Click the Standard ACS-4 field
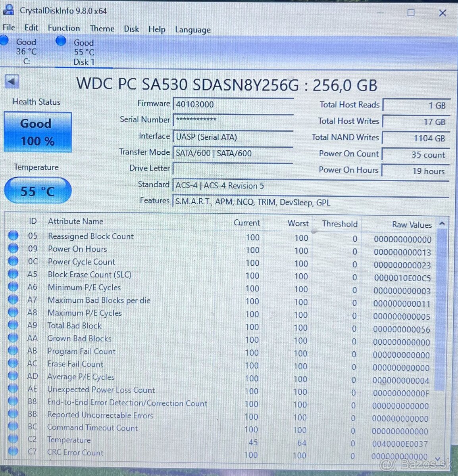The image size is (458, 476). click(311, 186)
